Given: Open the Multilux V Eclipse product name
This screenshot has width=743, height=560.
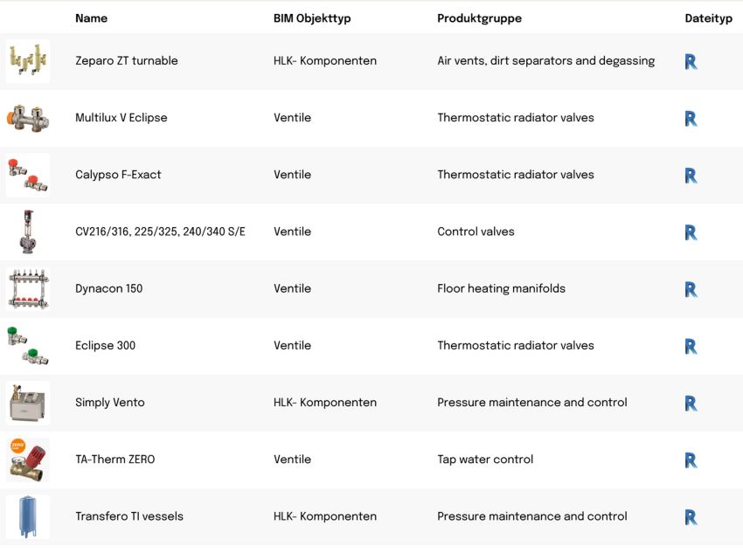Looking at the screenshot, I should pos(122,117).
